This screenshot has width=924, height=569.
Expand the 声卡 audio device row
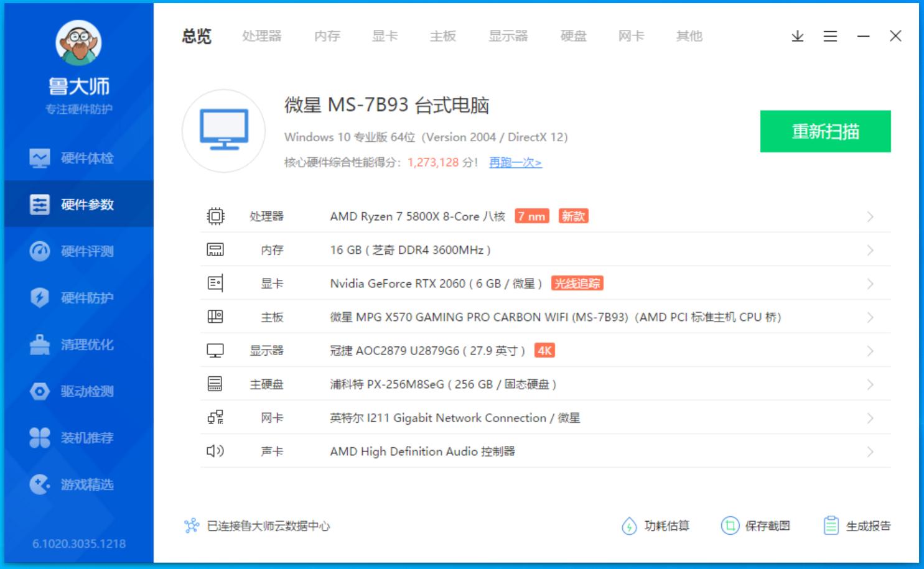870,451
